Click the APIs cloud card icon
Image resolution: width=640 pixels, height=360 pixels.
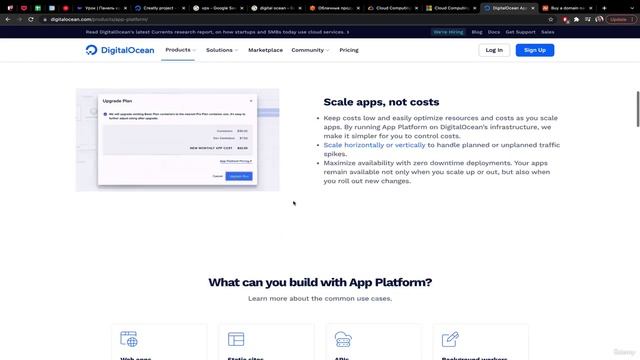pyautogui.click(x=343, y=339)
